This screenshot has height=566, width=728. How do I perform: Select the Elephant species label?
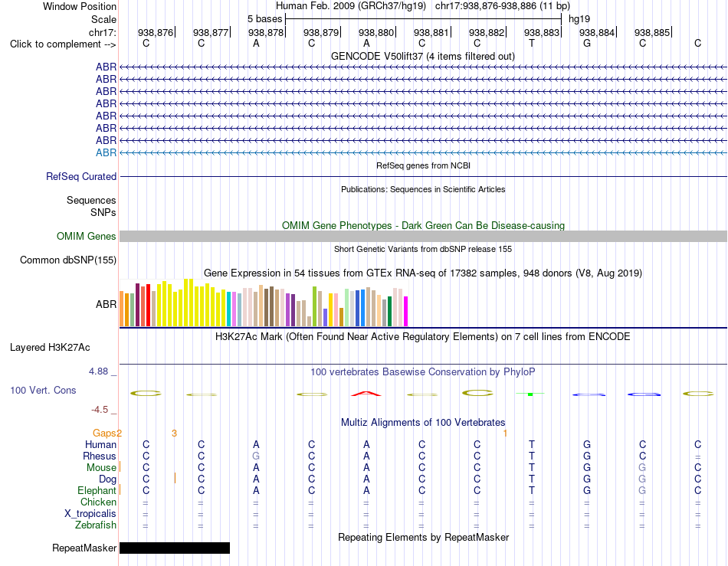pos(97,491)
